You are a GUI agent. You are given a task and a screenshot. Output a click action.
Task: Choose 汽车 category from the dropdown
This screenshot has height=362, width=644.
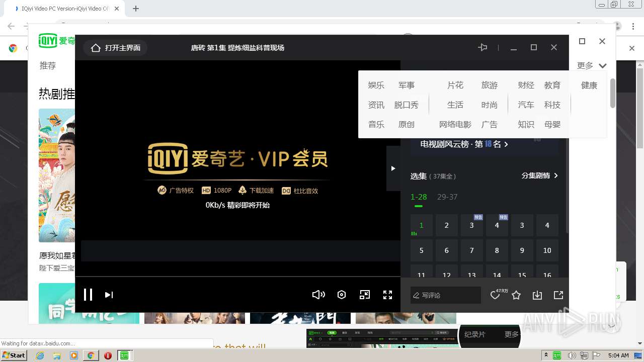[x=526, y=105]
